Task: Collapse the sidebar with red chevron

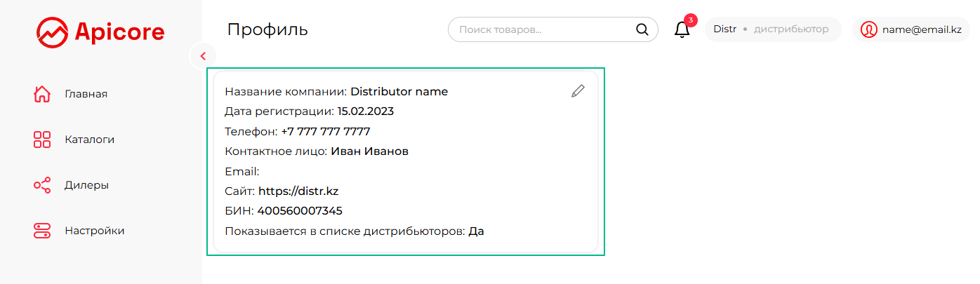Action: (x=203, y=56)
